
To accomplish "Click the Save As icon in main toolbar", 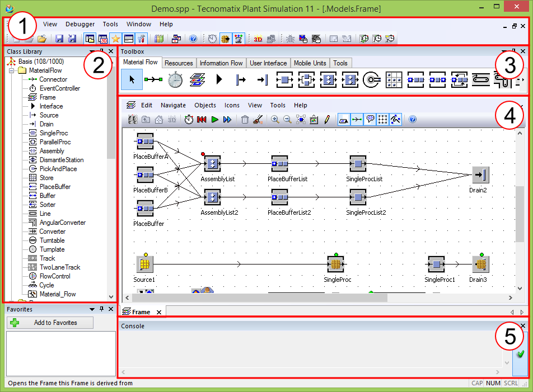I will point(72,39).
